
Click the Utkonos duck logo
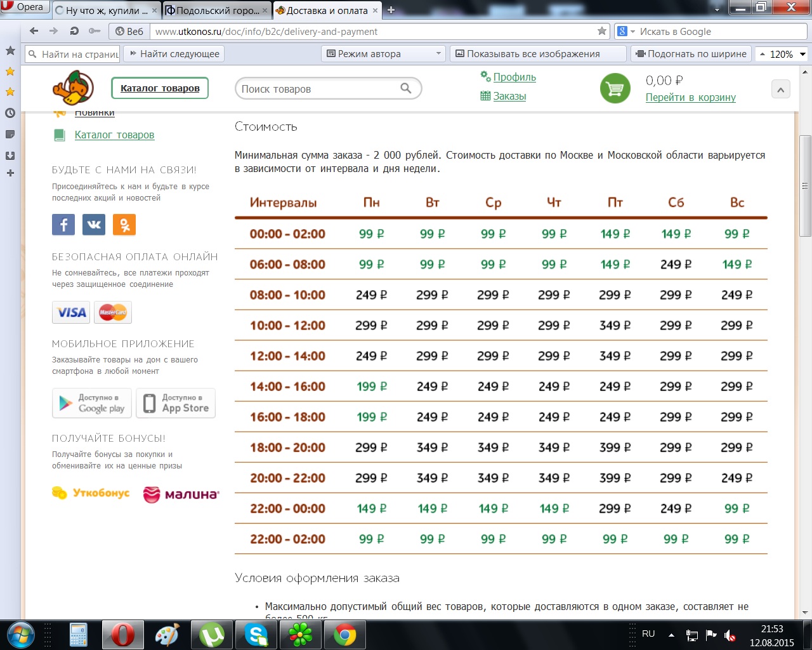tap(73, 88)
